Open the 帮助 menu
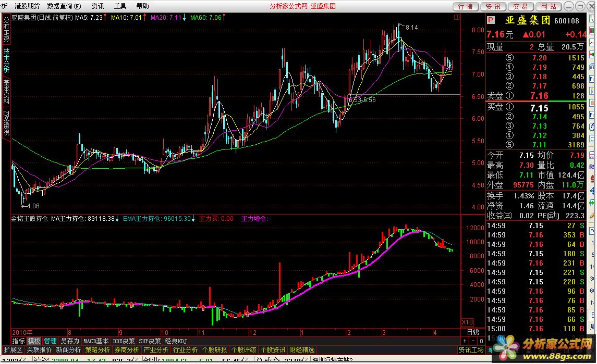597x364 pixels. [x=142, y=6]
